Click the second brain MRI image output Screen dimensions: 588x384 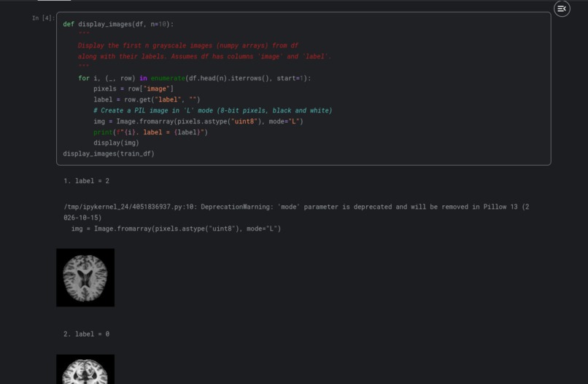(x=85, y=369)
